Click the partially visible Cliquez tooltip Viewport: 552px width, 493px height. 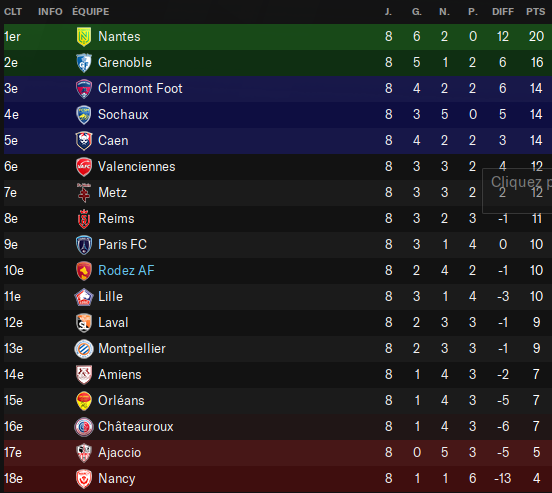coord(517,191)
